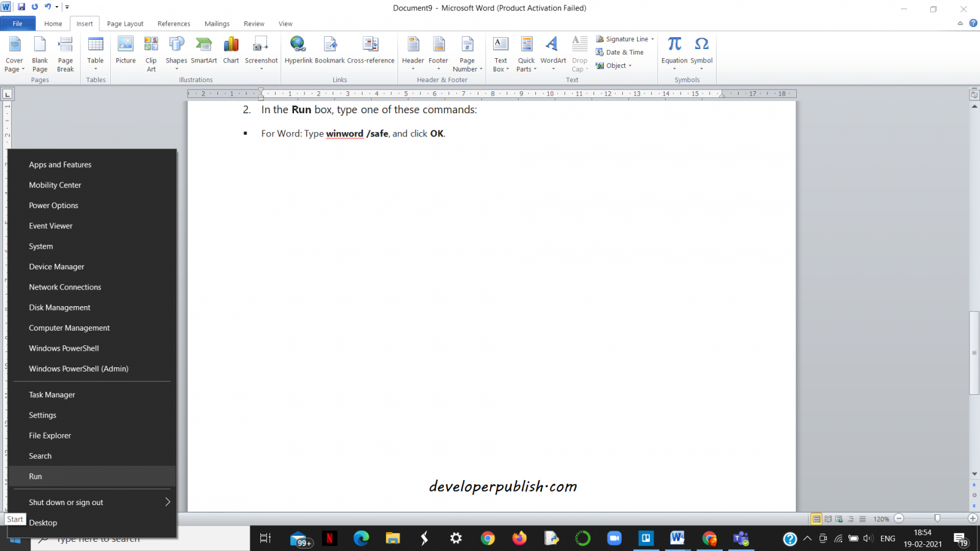The width and height of the screenshot is (980, 551).
Task: Insert Date & Time from the ribbon
Action: pyautogui.click(x=620, y=52)
